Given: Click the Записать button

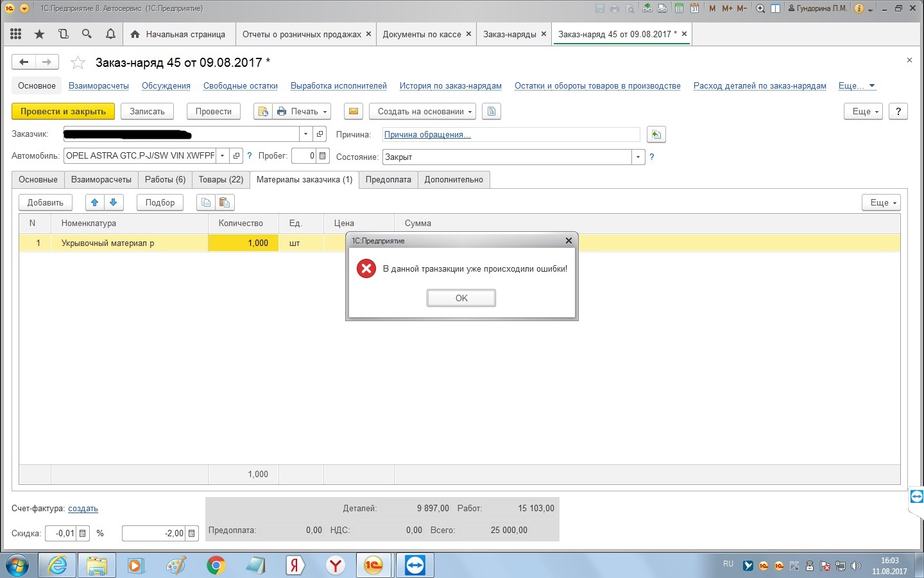Looking at the screenshot, I should coord(147,111).
